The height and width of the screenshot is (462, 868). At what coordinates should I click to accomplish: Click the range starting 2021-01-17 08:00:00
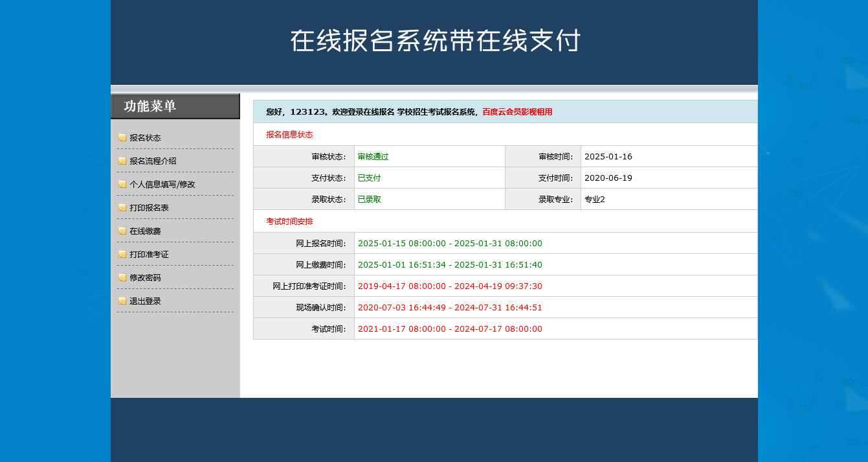click(450, 329)
